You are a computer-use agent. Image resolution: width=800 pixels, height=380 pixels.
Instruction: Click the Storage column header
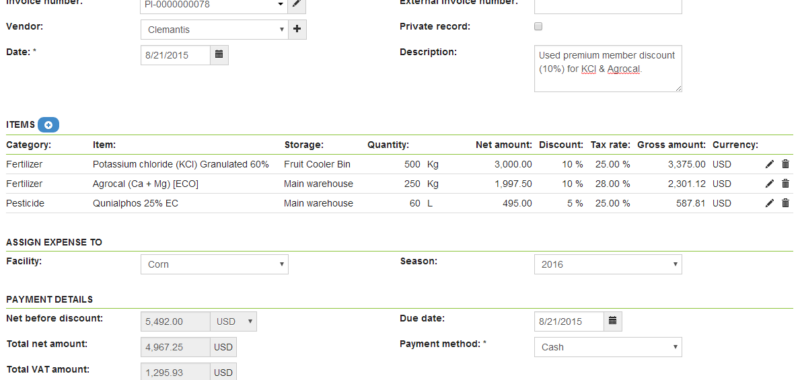click(304, 145)
